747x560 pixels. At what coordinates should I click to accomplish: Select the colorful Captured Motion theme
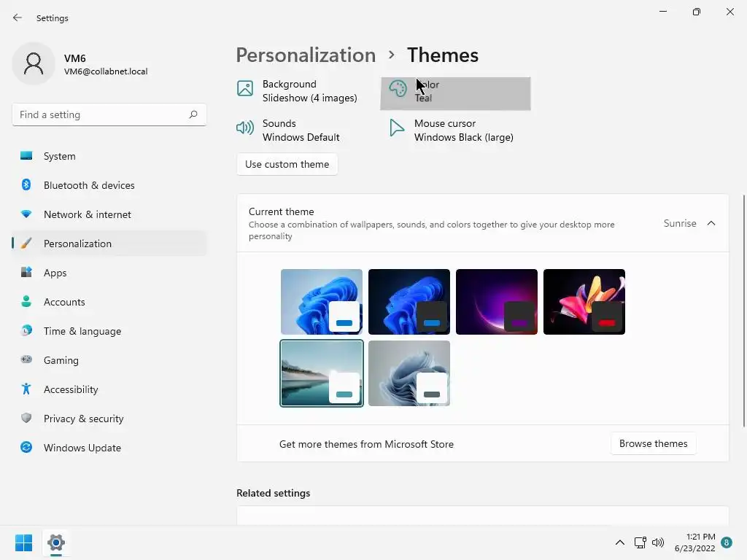(584, 302)
